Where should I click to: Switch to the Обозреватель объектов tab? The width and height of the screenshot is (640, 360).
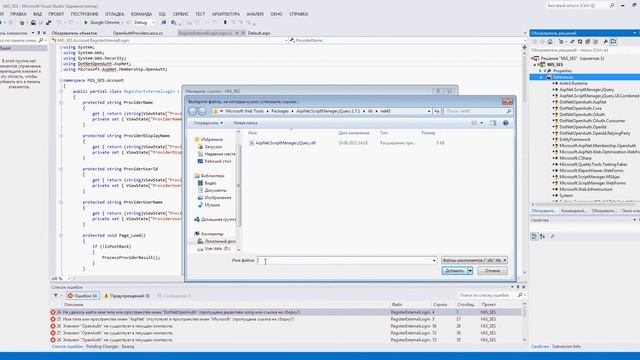pos(74,33)
